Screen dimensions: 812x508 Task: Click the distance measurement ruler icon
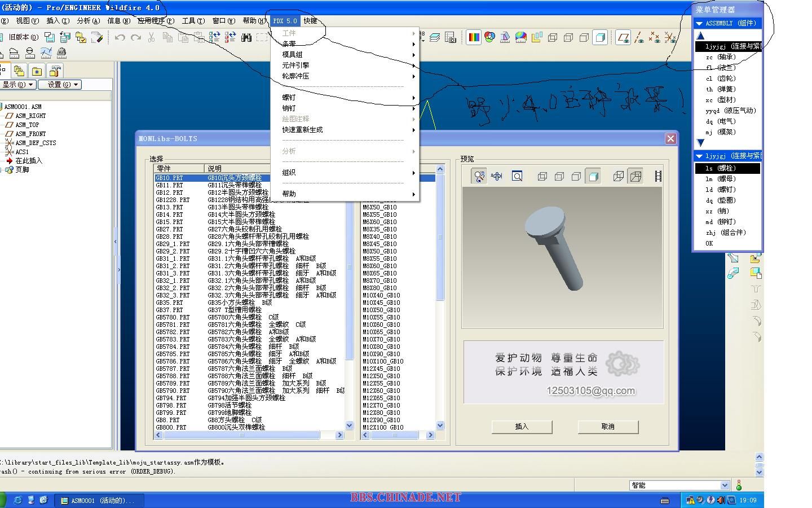(x=14, y=53)
